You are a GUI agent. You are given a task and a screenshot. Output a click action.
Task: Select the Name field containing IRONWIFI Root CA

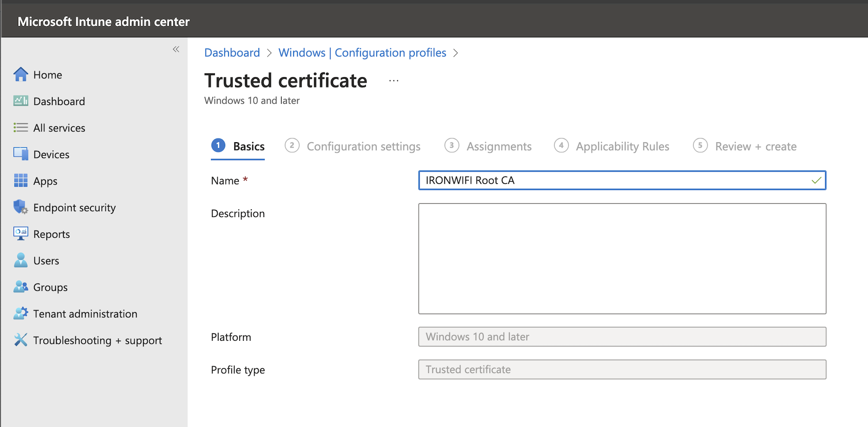click(x=622, y=180)
